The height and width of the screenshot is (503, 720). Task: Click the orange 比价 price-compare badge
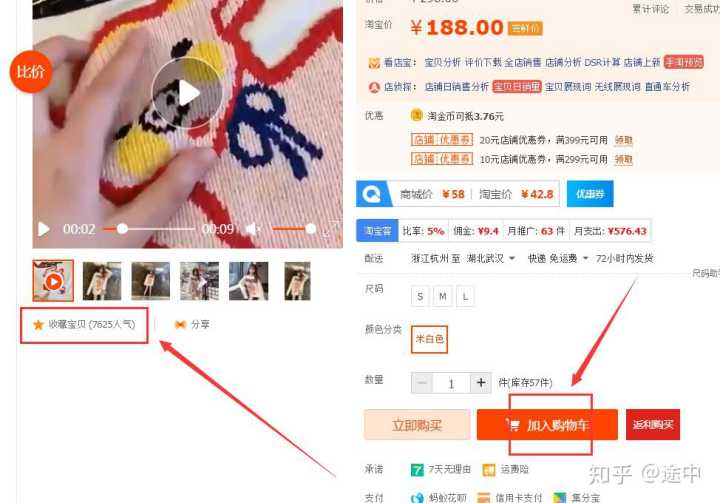click(x=31, y=72)
